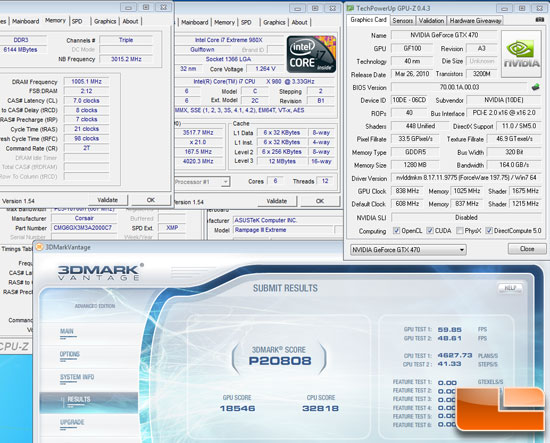Open SPD tab in middle CPU-Z window

pyautogui.click(x=246, y=22)
